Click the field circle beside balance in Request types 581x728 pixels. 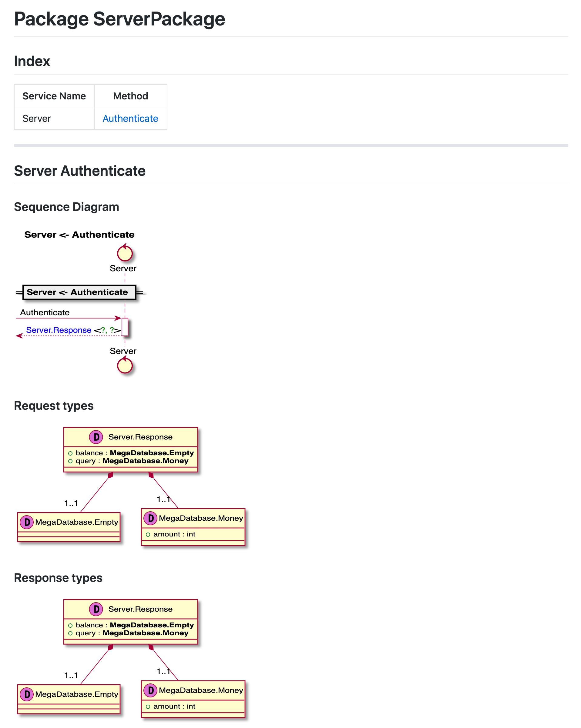[x=70, y=453]
